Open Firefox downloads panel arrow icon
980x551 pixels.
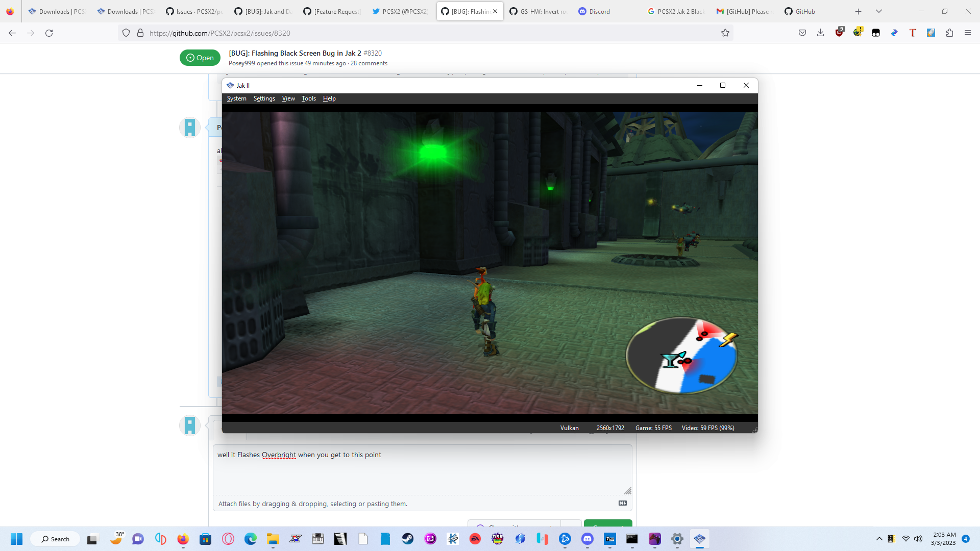tap(821, 33)
